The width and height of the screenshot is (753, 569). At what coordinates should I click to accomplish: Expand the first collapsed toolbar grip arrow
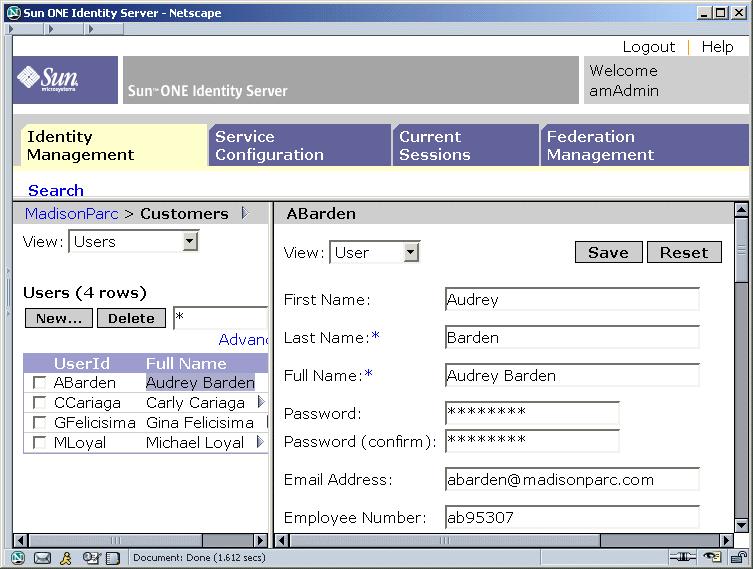(11, 29)
